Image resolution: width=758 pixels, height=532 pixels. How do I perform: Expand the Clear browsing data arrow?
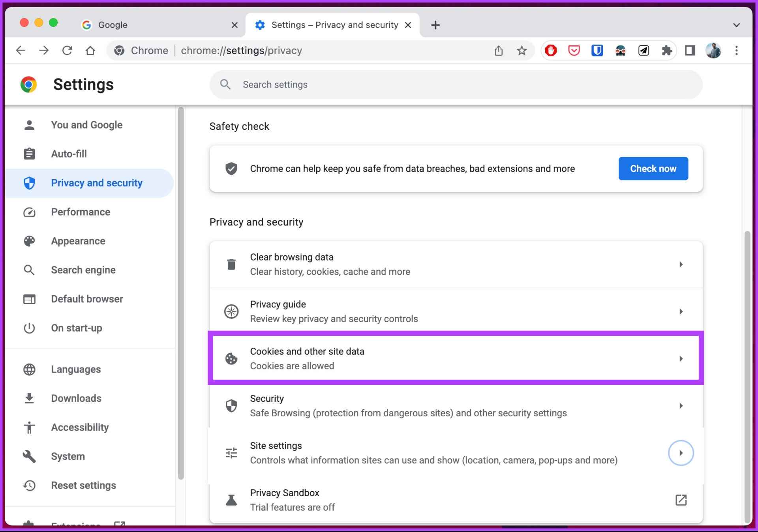pyautogui.click(x=681, y=264)
